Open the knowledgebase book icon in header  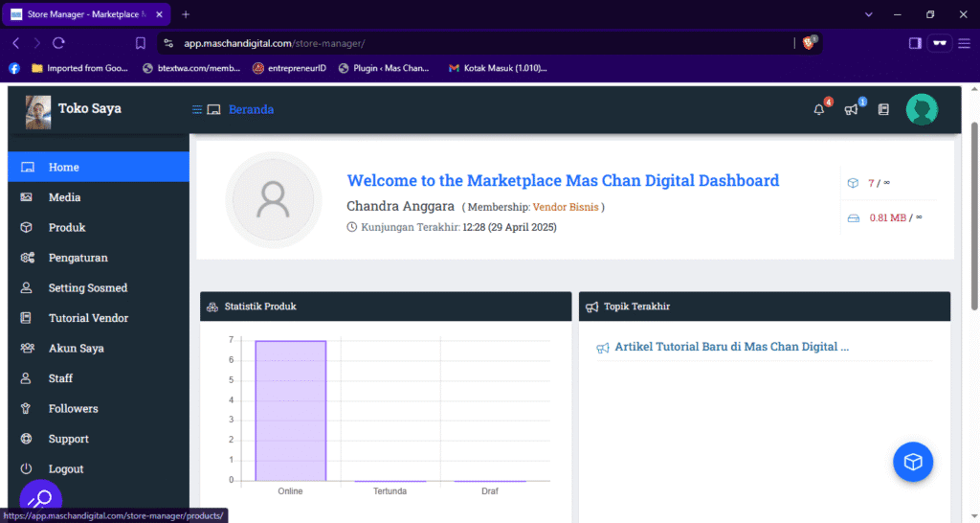883,109
